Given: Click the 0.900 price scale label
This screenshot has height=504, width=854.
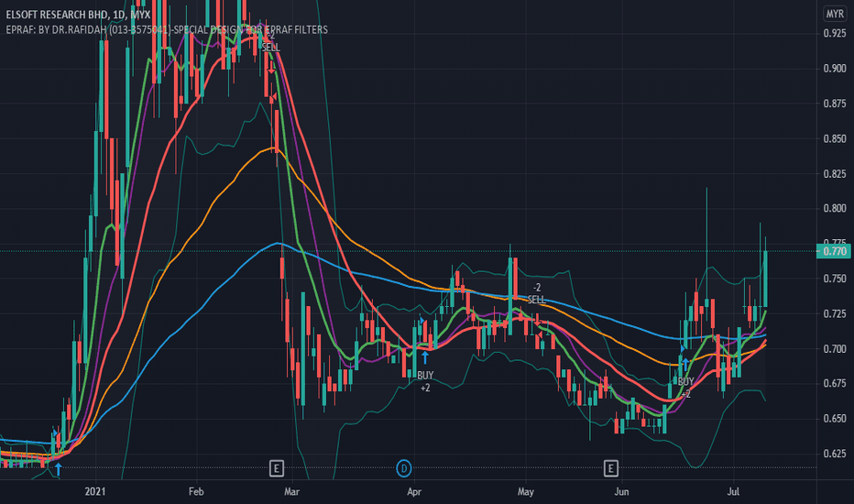Looking at the screenshot, I should coord(835,68).
